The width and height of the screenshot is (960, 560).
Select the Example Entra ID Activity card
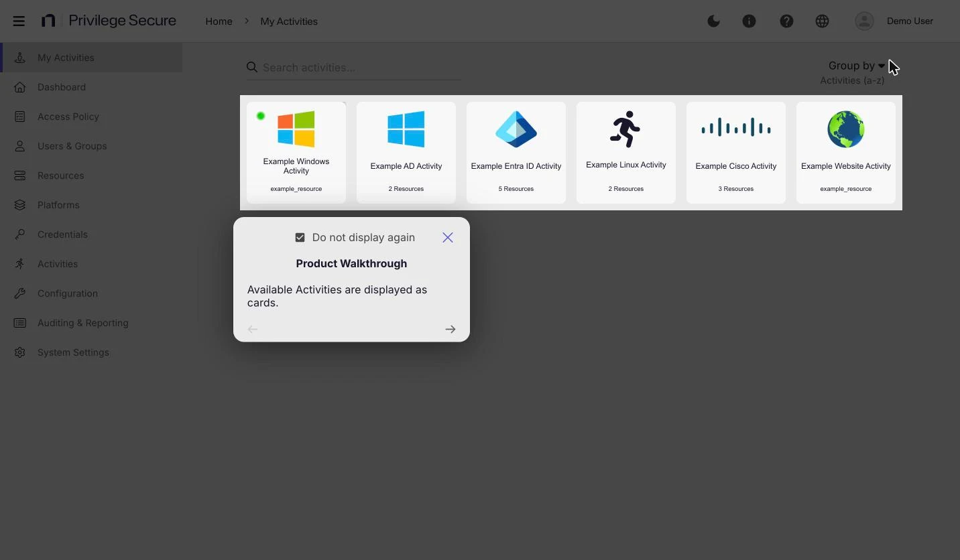[x=516, y=153]
